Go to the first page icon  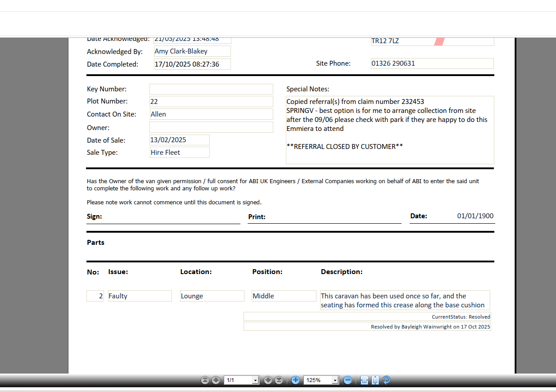click(x=205, y=380)
